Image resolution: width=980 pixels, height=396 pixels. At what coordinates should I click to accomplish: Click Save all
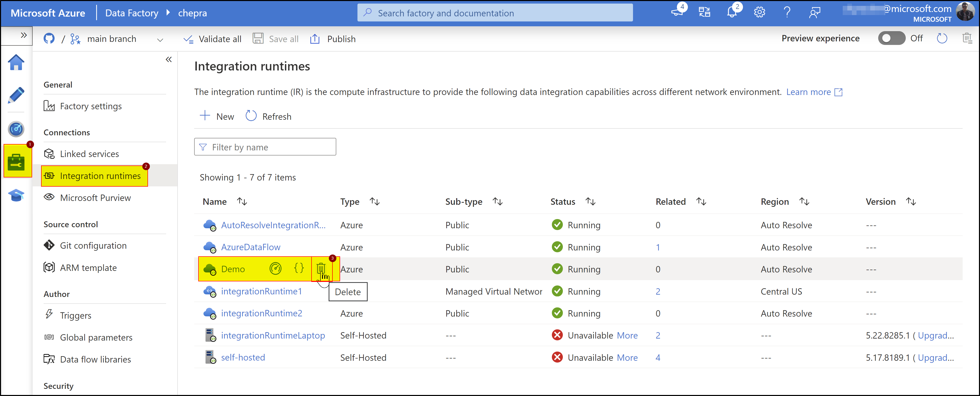276,39
